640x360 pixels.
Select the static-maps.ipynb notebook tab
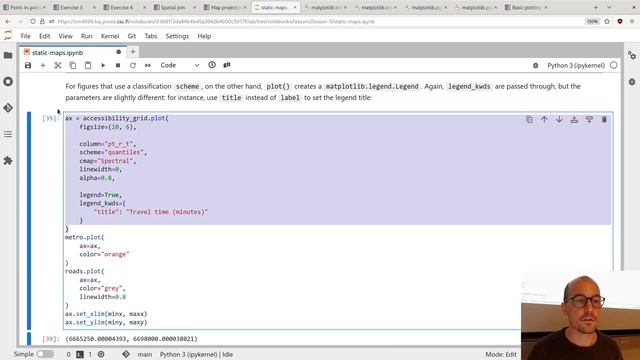click(72, 52)
